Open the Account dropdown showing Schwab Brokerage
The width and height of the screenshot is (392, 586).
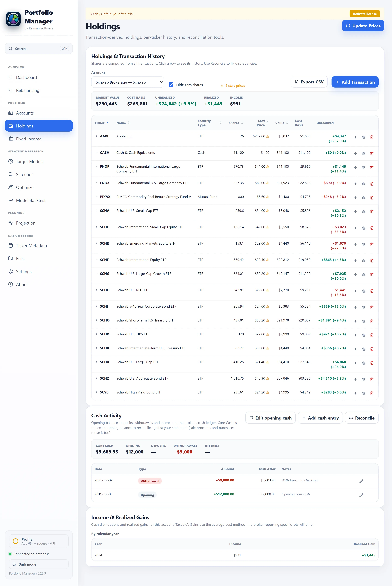pyautogui.click(x=127, y=82)
